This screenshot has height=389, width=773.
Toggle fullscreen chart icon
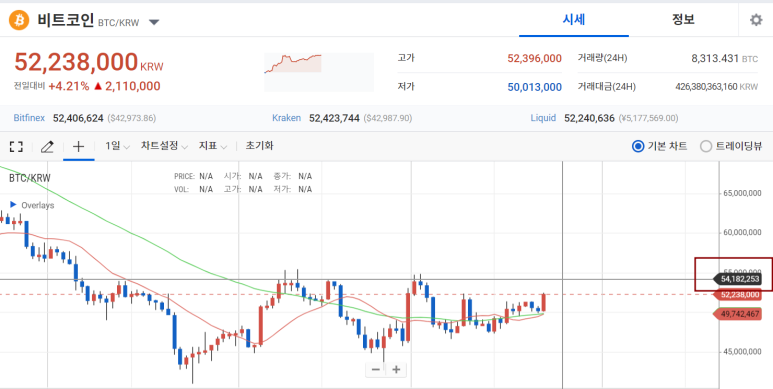[16, 146]
